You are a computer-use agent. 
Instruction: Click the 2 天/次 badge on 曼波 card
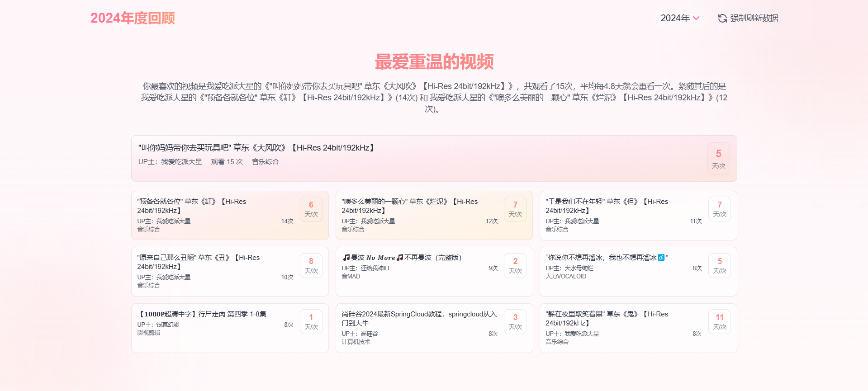[x=515, y=265]
